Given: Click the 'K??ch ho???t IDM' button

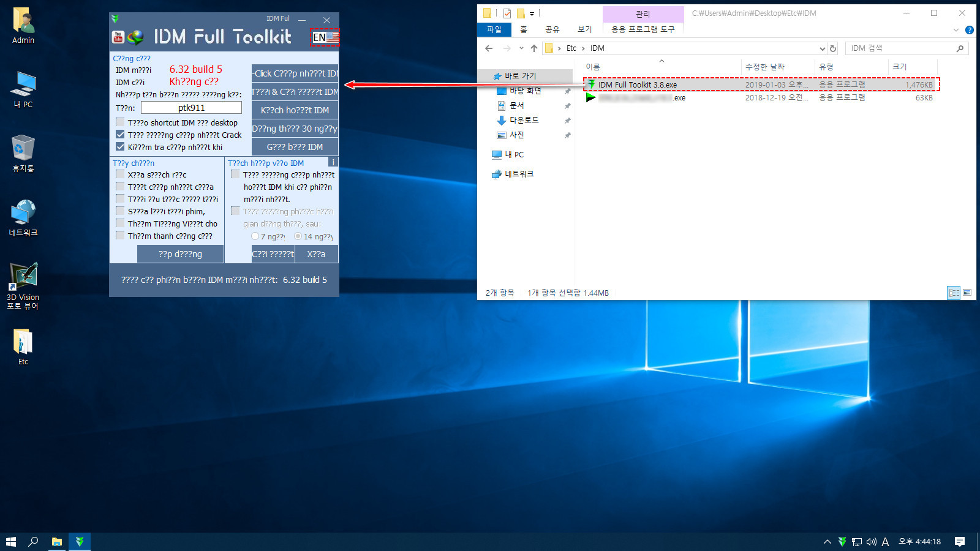Looking at the screenshot, I should 295,110.
